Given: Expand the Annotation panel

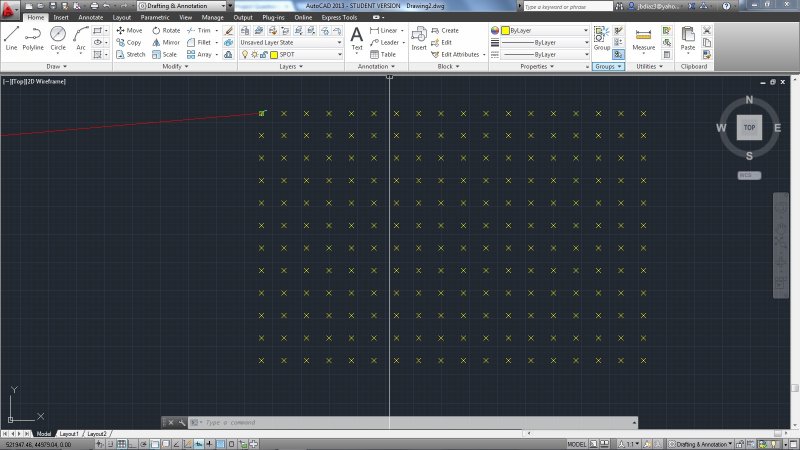Looking at the screenshot, I should click(x=376, y=66).
